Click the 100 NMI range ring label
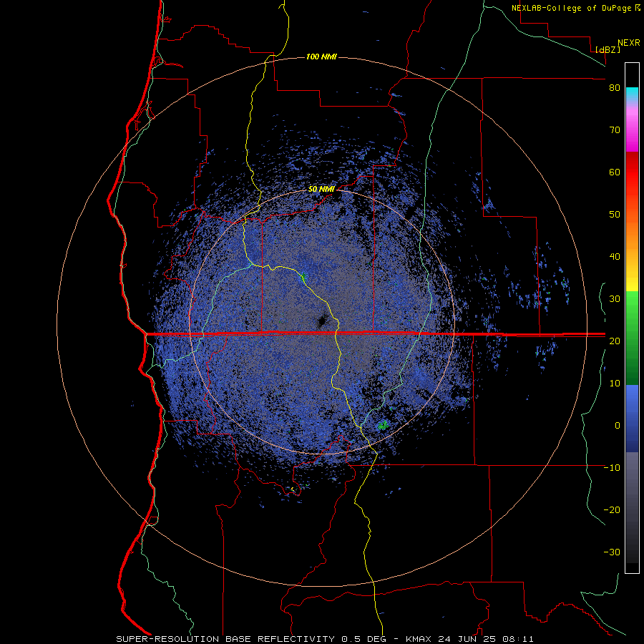Screen dimensions: 644x644 (321, 57)
